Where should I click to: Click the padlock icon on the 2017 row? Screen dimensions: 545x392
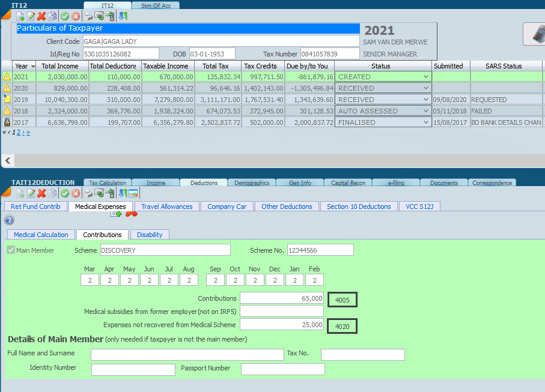click(7, 122)
